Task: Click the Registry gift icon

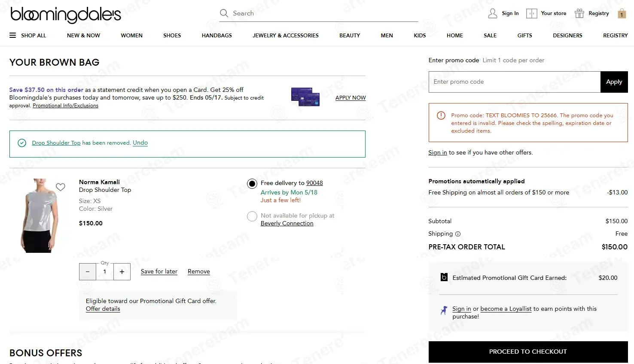Action: click(x=579, y=13)
